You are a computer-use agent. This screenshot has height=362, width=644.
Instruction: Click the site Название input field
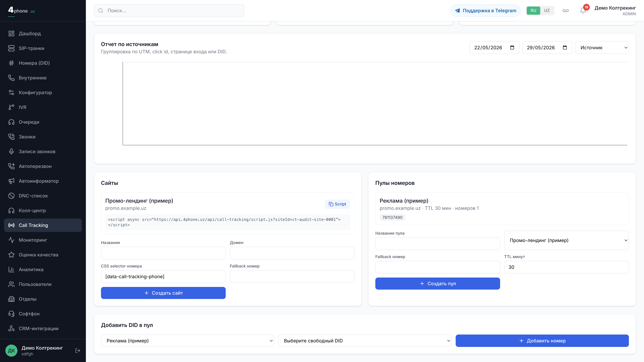point(163,253)
